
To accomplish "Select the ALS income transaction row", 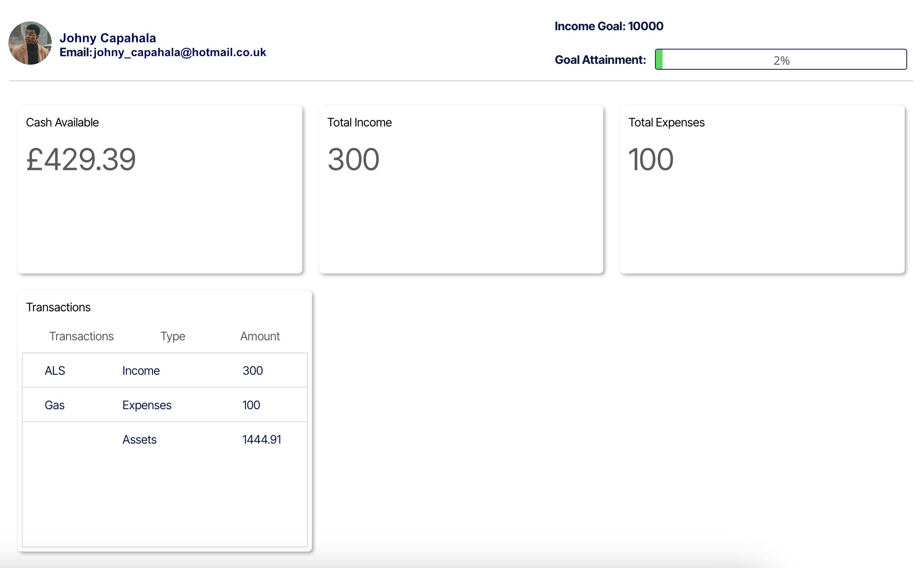I will coord(164,370).
